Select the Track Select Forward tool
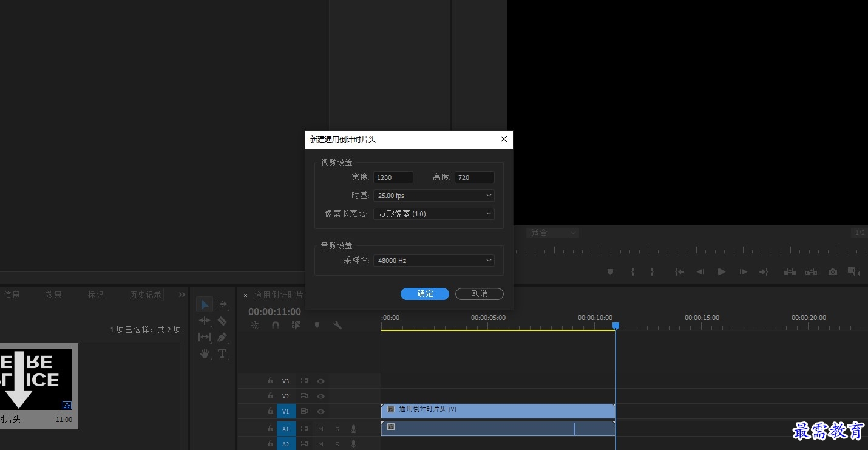 pos(222,304)
